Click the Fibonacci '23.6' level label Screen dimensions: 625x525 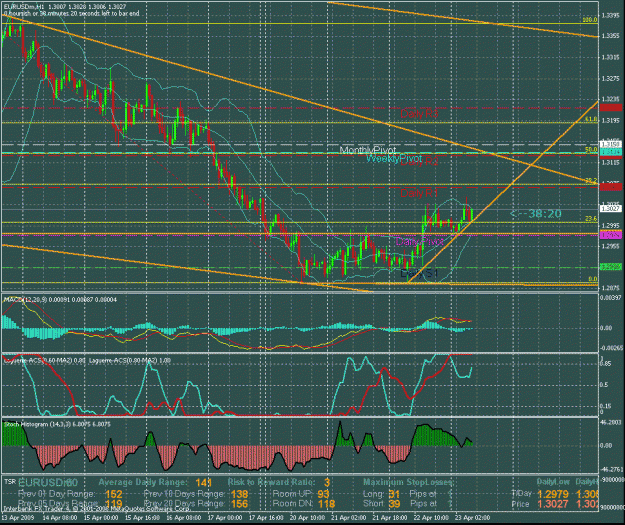[x=591, y=218]
